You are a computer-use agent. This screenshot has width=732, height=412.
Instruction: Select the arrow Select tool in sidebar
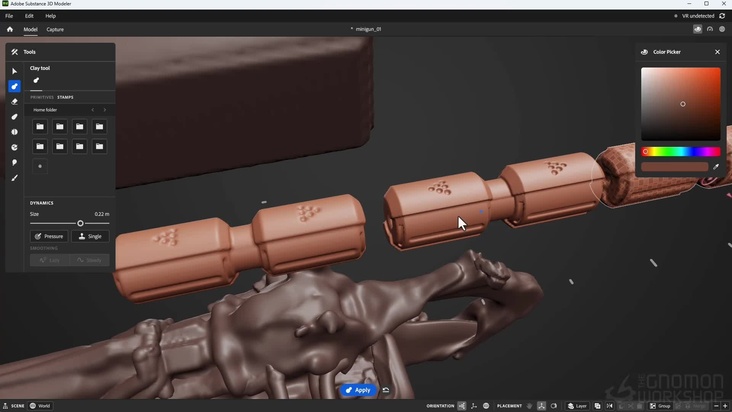14,71
